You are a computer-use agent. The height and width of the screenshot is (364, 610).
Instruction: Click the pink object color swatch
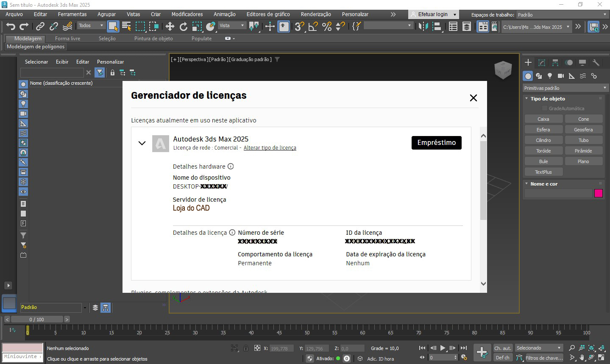tap(599, 193)
